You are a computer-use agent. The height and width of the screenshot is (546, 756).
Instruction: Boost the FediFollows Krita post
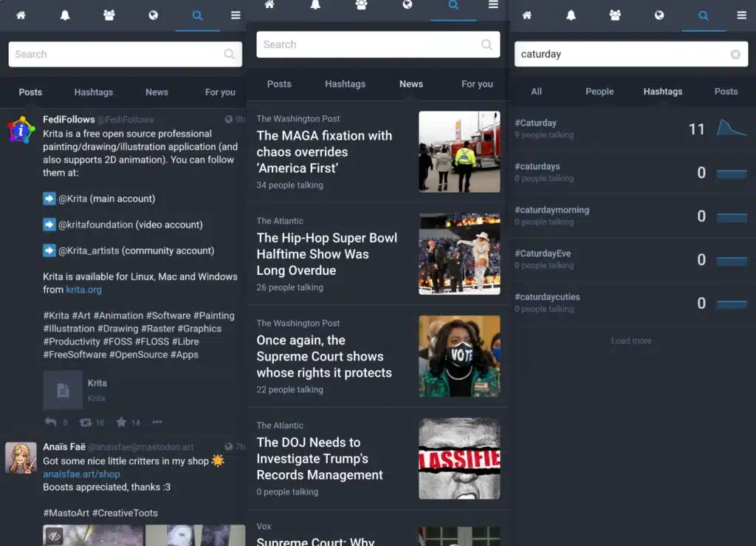click(x=86, y=422)
